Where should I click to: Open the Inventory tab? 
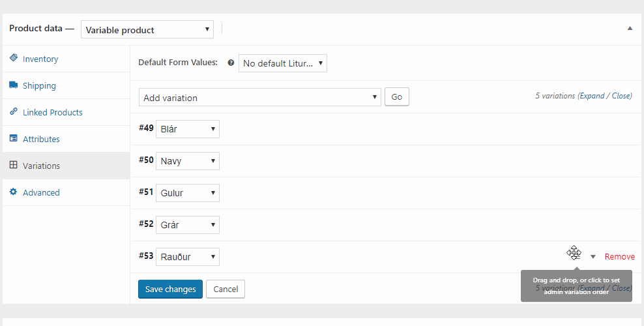tap(40, 59)
